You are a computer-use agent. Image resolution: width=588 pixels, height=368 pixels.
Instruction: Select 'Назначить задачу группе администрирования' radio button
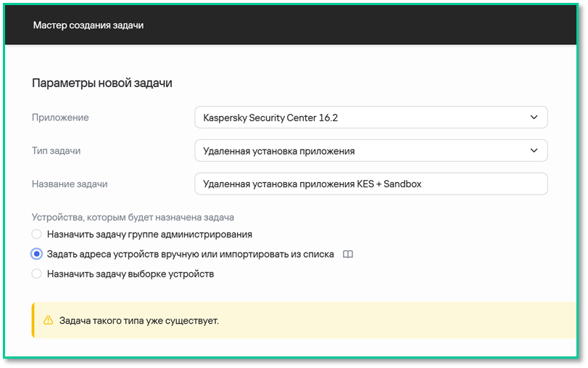36,234
